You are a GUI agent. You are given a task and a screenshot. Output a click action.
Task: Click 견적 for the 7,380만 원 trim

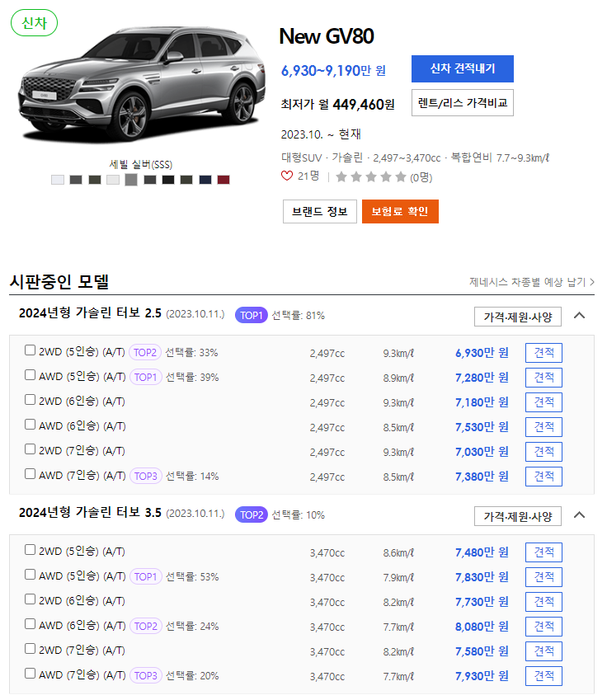click(543, 477)
